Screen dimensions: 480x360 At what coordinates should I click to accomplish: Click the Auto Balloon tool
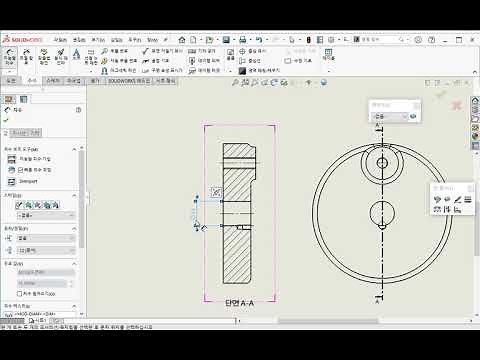tap(119, 61)
